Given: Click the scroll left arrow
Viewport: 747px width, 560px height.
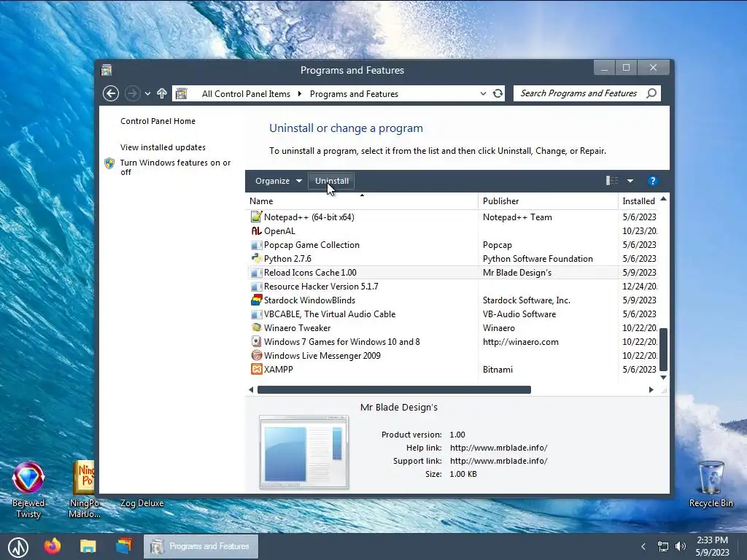Looking at the screenshot, I should pos(251,389).
